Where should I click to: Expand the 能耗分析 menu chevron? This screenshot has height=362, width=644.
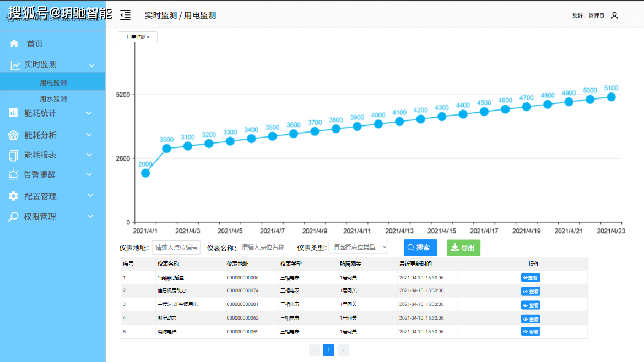pyautogui.click(x=89, y=135)
